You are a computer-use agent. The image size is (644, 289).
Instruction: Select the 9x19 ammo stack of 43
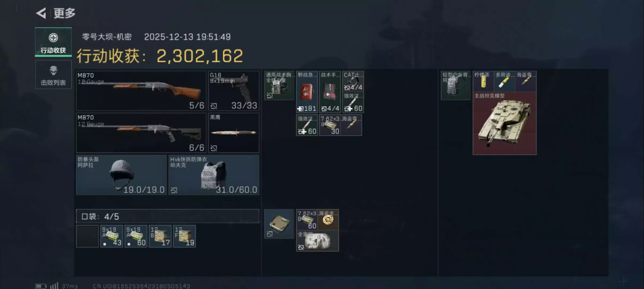[x=112, y=236]
